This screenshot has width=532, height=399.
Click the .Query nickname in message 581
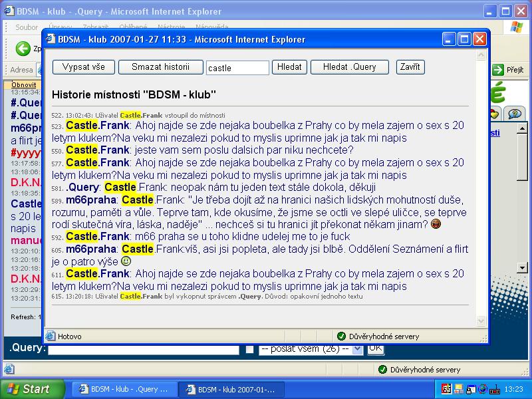point(82,187)
